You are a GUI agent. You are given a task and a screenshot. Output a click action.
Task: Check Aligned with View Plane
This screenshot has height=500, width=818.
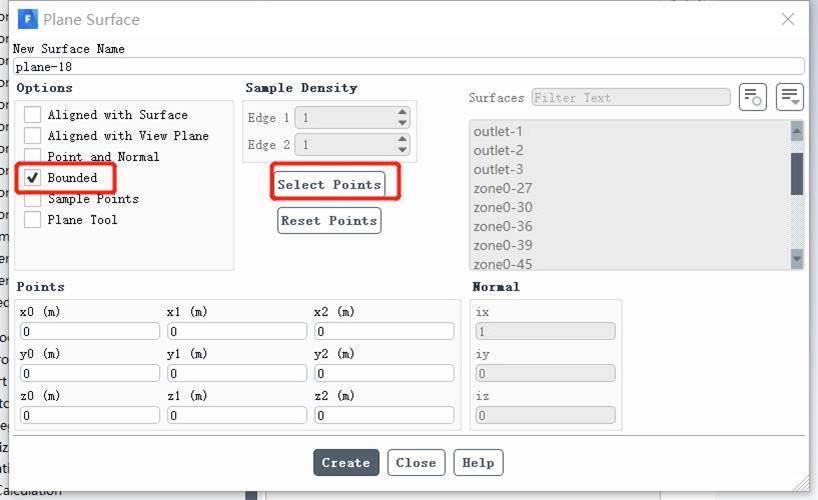(32, 136)
